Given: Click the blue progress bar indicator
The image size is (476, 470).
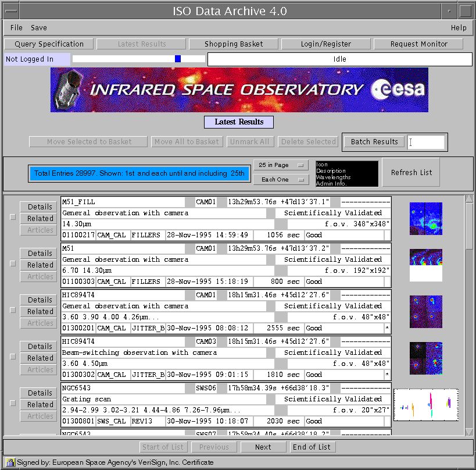Looking at the screenshot, I should [178, 59].
